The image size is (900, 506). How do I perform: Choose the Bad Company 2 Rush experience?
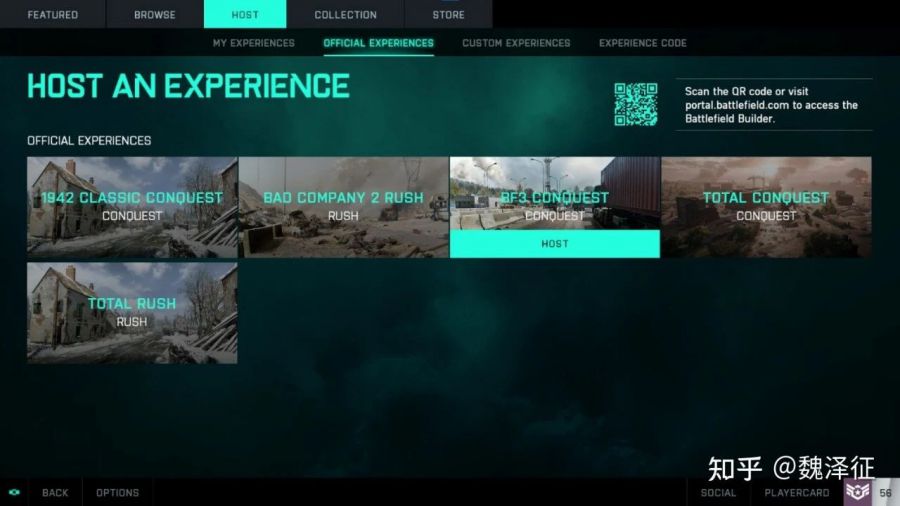(x=343, y=207)
